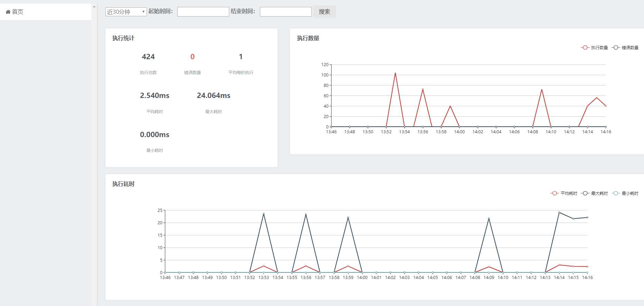Click the 13:59 max duration peak point
This screenshot has height=306, width=644.
point(348,218)
